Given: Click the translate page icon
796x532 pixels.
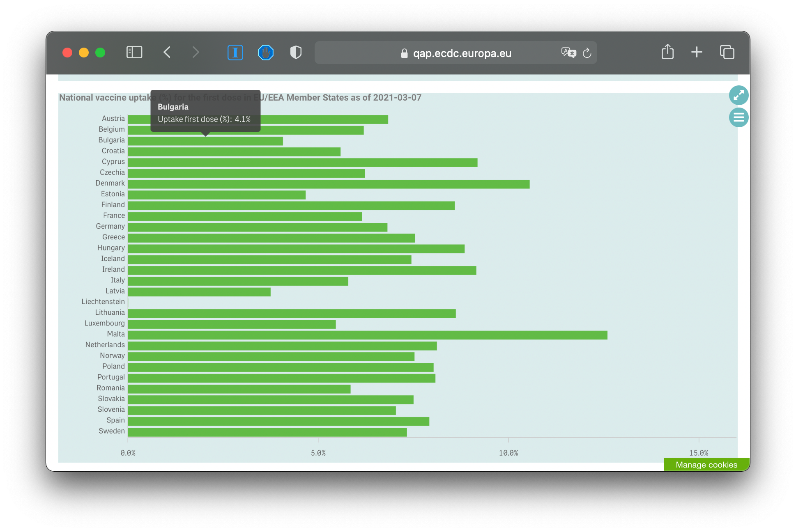Looking at the screenshot, I should (x=568, y=53).
